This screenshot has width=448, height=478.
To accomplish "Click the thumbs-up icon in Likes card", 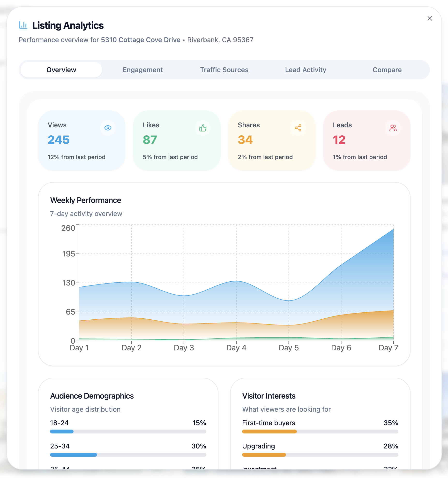I will click(203, 128).
